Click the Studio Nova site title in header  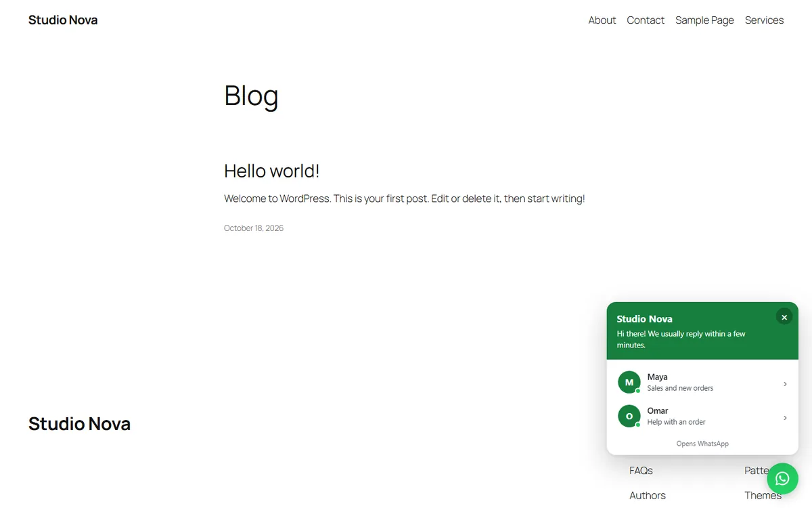click(x=63, y=20)
